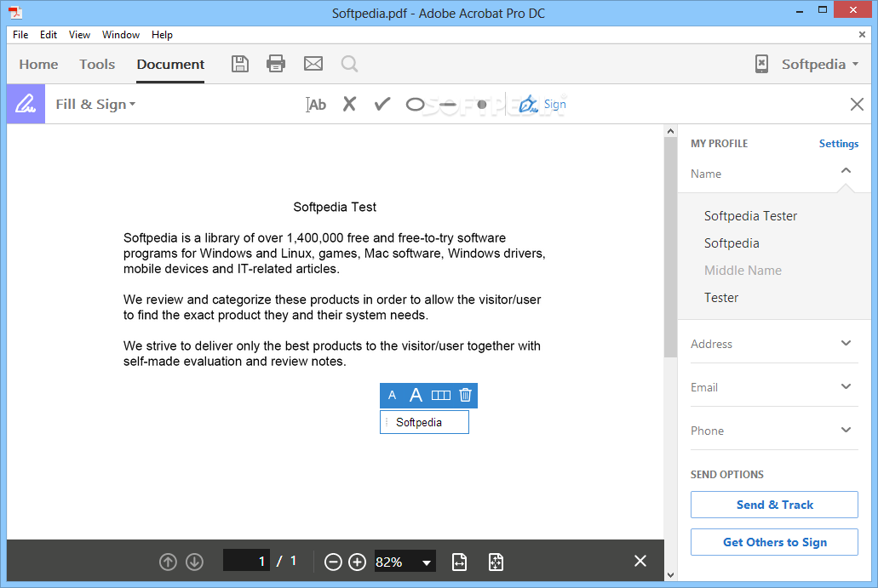Close the bottom page controls bar
The image size is (878, 588).
pos(640,561)
